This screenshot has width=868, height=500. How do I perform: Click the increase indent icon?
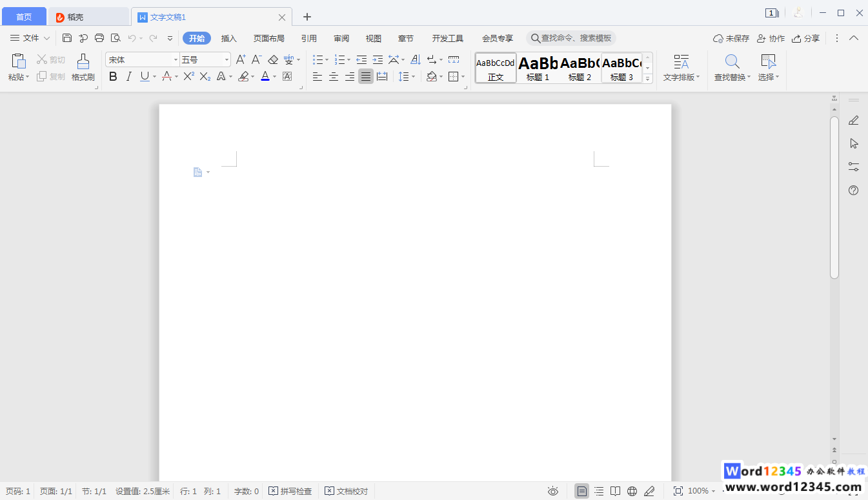pos(378,59)
